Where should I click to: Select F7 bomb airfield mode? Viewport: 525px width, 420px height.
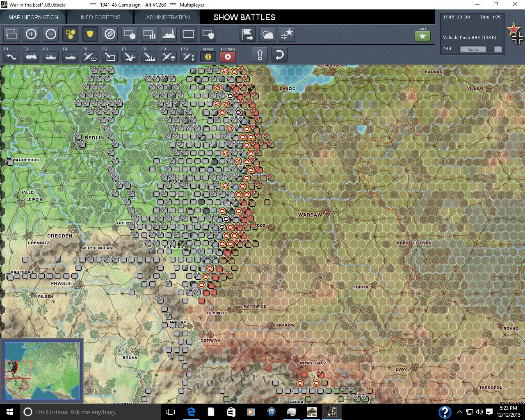click(129, 57)
